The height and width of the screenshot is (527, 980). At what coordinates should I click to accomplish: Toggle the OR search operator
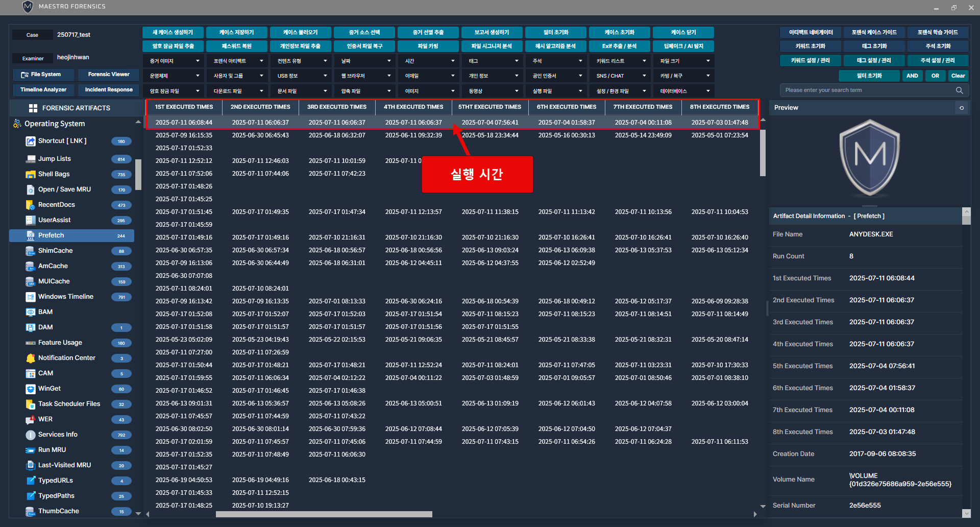click(935, 76)
